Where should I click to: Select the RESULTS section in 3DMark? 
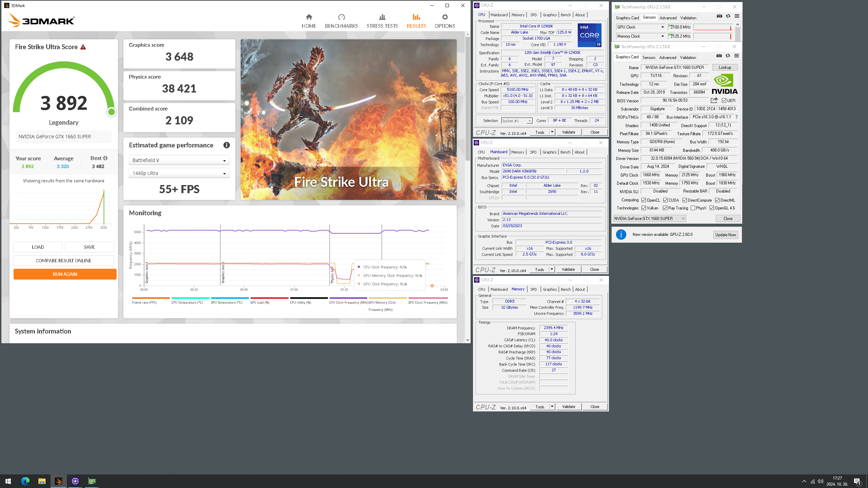(x=416, y=21)
